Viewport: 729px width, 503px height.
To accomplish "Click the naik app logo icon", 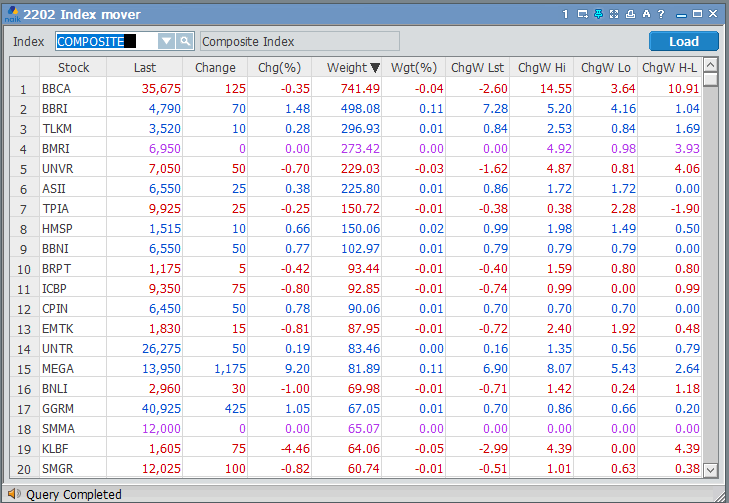I will (11, 15).
